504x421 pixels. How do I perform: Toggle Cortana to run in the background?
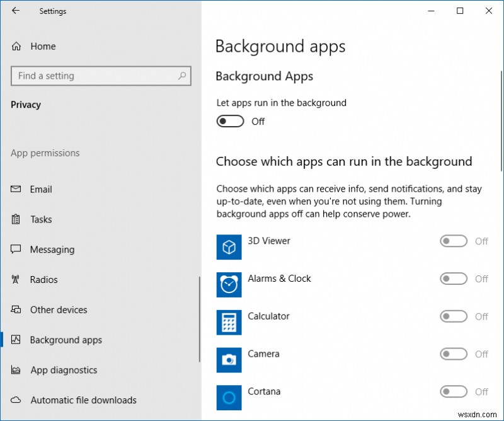(454, 392)
